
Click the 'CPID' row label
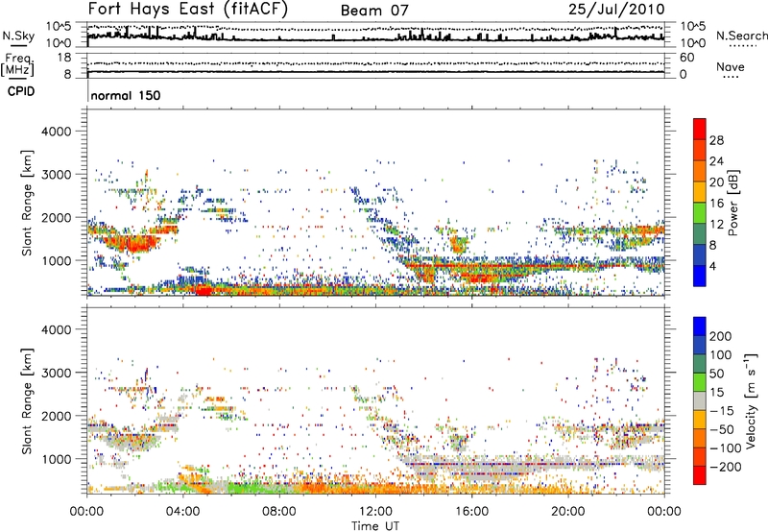click(21, 91)
